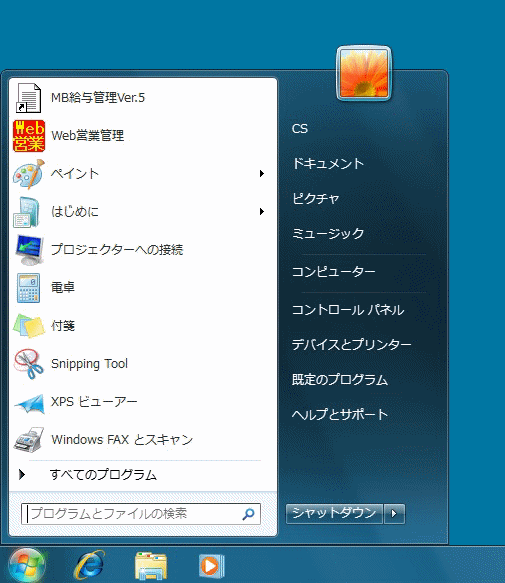Screen dimensions: 505x583
Task: Select the MB給与管理Ver.5 text label
Action: click(98, 98)
